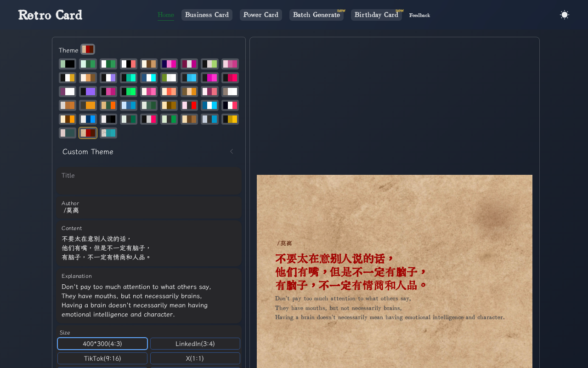Click the English translation on card preview
Screen dimensions: 588x368
tap(390, 308)
